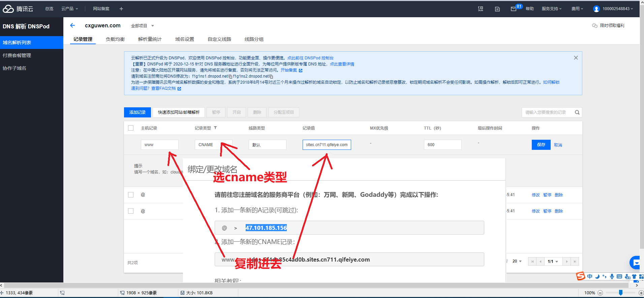Screen dimensions: 644x298
Task: Click external link icon beside 开始备案
Action: tap(301, 71)
